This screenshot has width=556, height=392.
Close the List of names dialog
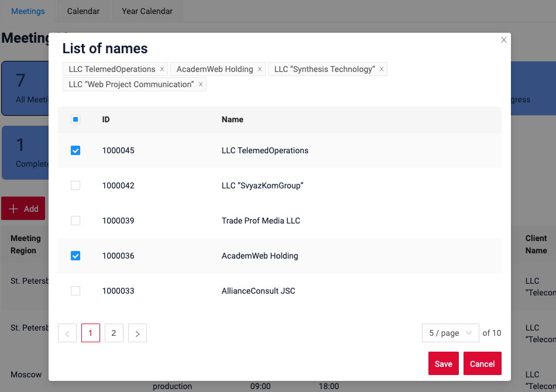tap(503, 40)
